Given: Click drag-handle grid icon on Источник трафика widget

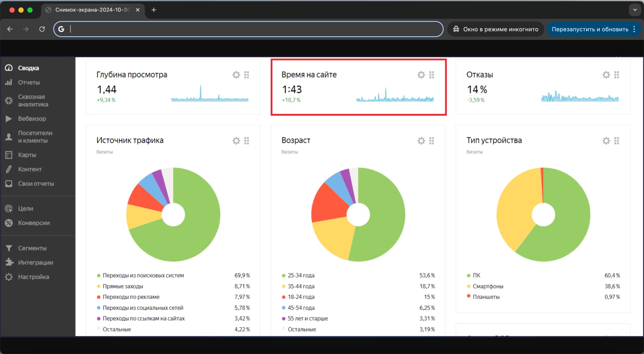Looking at the screenshot, I should [x=247, y=141].
